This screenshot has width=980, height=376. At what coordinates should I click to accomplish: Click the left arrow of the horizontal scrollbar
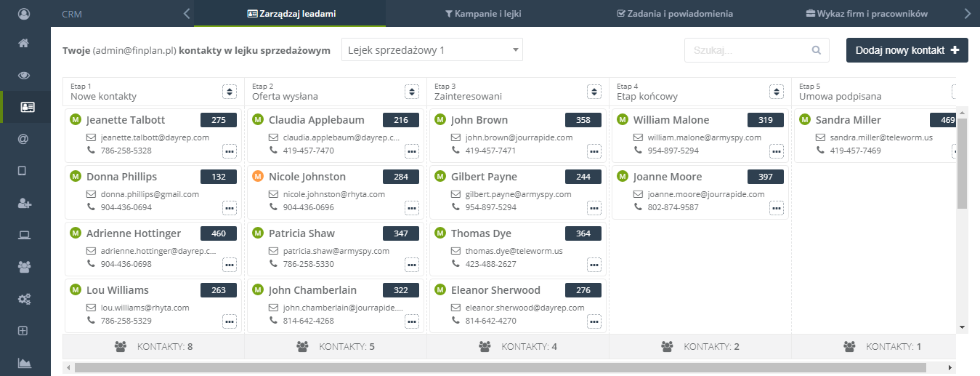pos(68,367)
